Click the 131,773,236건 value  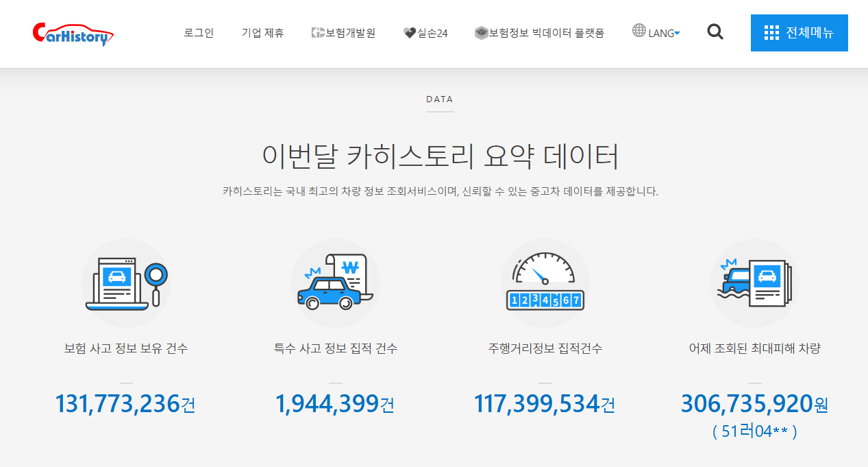(125, 404)
